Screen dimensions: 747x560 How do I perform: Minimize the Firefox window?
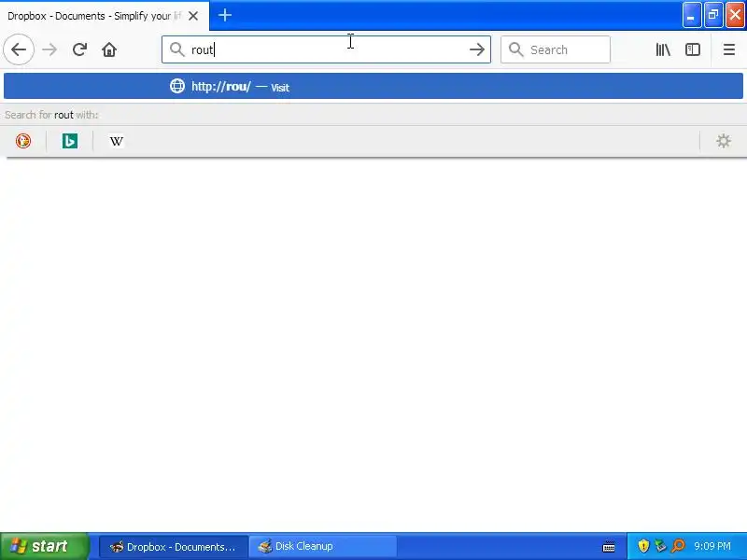click(x=691, y=16)
